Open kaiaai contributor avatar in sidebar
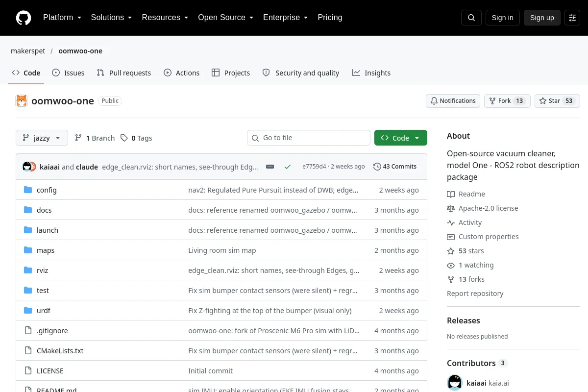Screen dimensions: 588x392 point(455,383)
